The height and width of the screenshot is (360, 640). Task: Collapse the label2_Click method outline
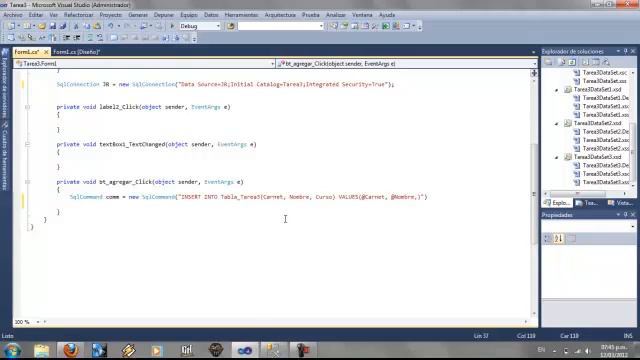[27, 107]
